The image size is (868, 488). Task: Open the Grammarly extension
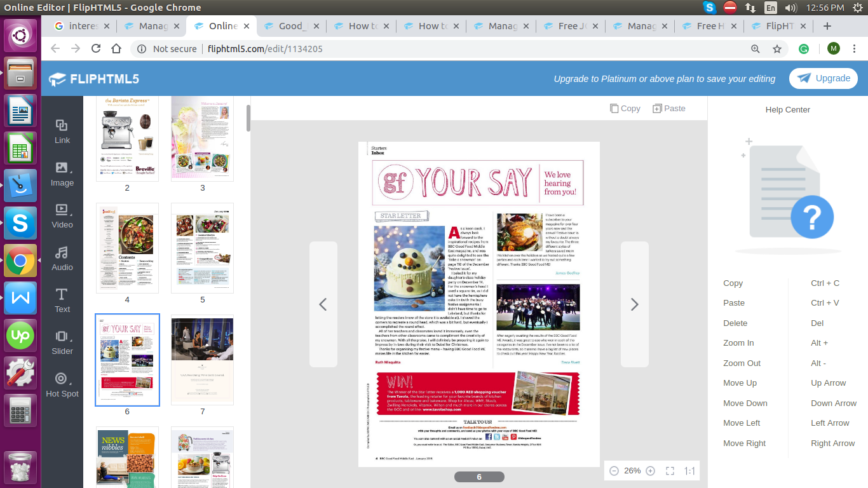(x=804, y=48)
